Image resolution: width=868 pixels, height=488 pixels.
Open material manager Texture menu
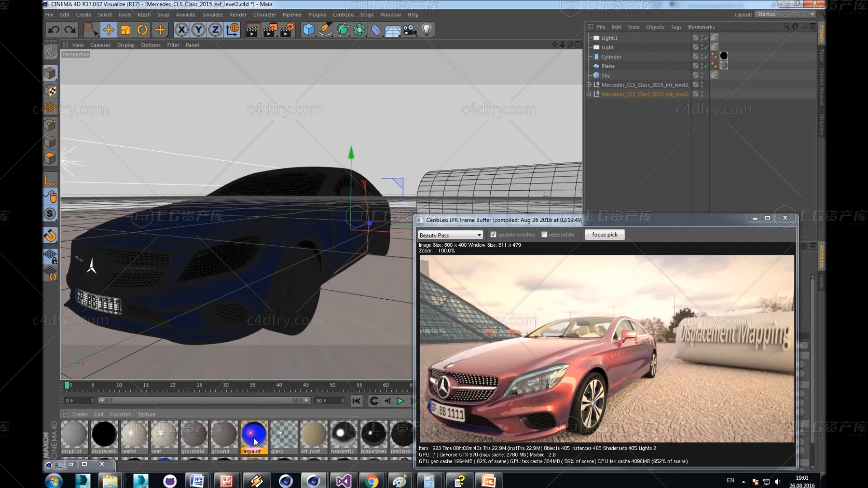147,414
